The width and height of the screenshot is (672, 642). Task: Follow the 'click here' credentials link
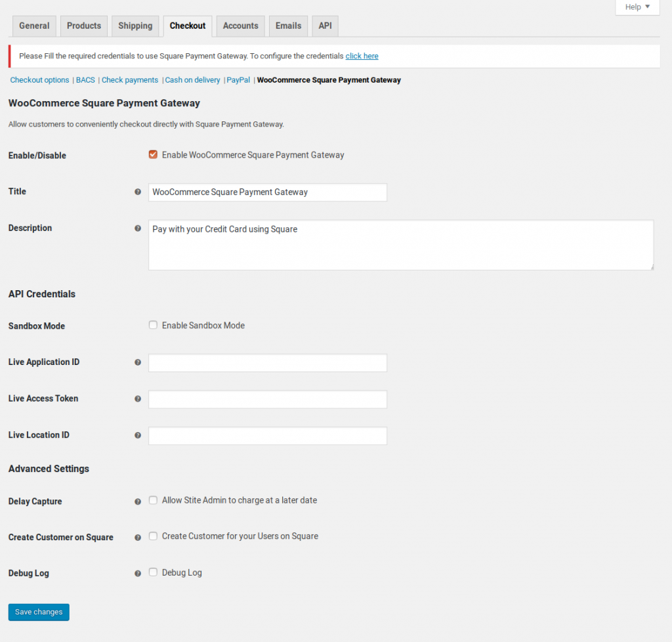click(362, 56)
